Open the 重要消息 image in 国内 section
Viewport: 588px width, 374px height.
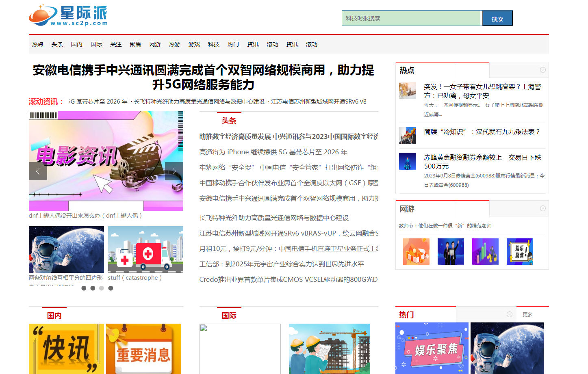pyautogui.click(x=143, y=349)
